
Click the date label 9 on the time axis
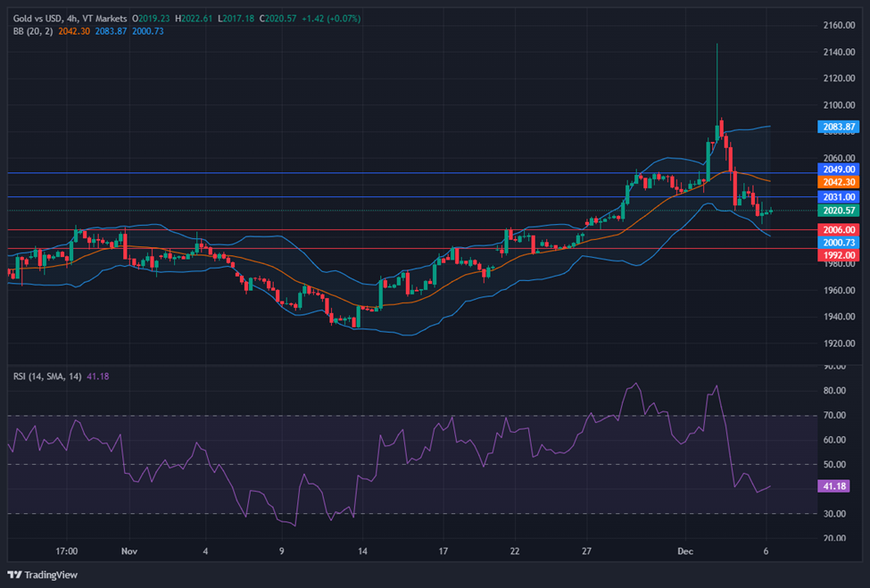click(282, 551)
